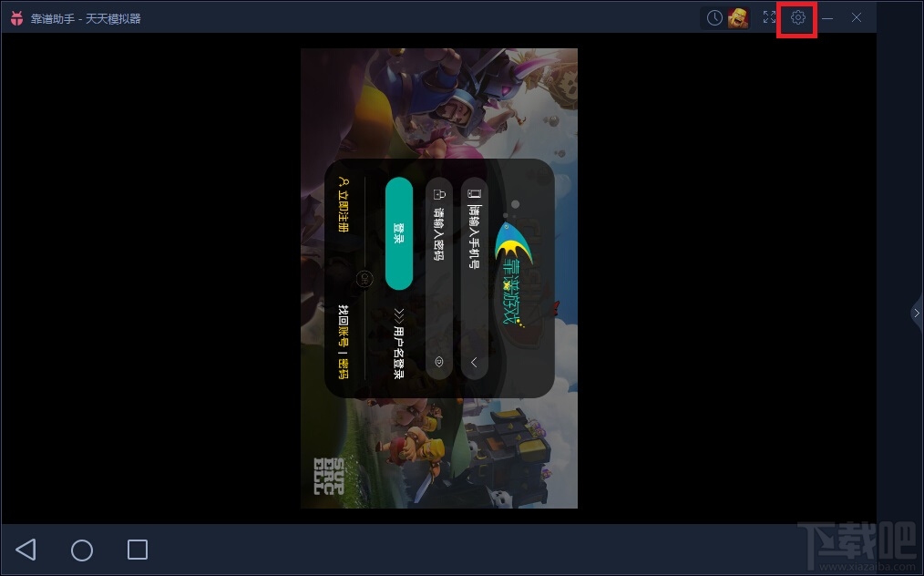Open the settings gear icon
Screen dimensions: 924x576
coord(797,17)
